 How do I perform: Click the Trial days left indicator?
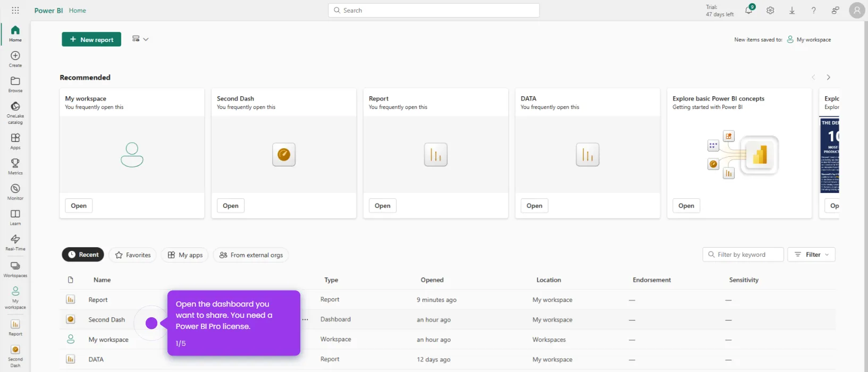[719, 11]
